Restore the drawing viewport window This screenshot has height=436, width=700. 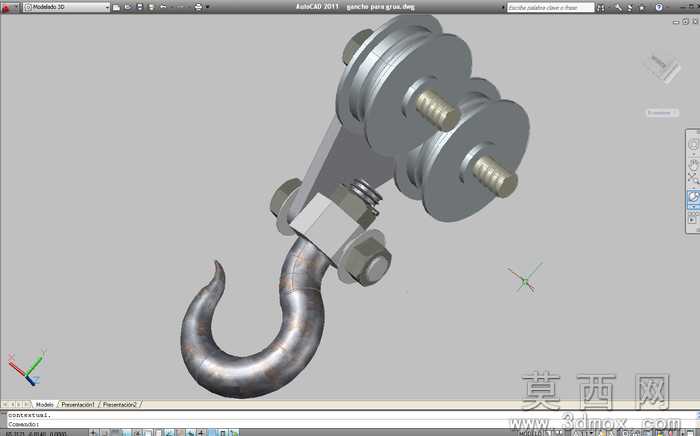tap(685, 21)
